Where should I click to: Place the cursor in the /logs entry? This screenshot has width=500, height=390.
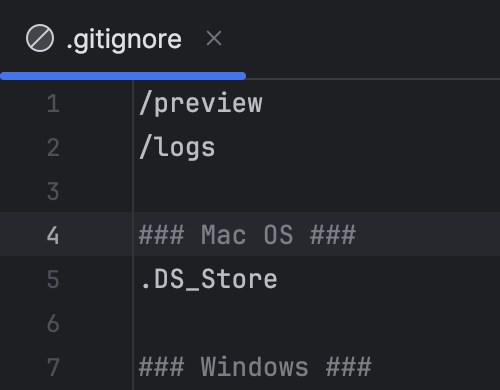click(177, 148)
